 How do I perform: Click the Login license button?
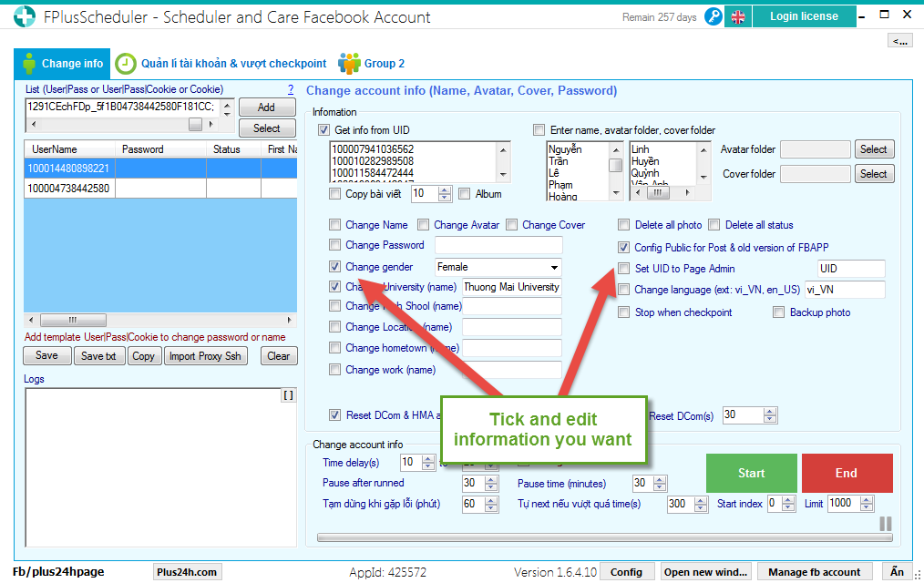[804, 16]
